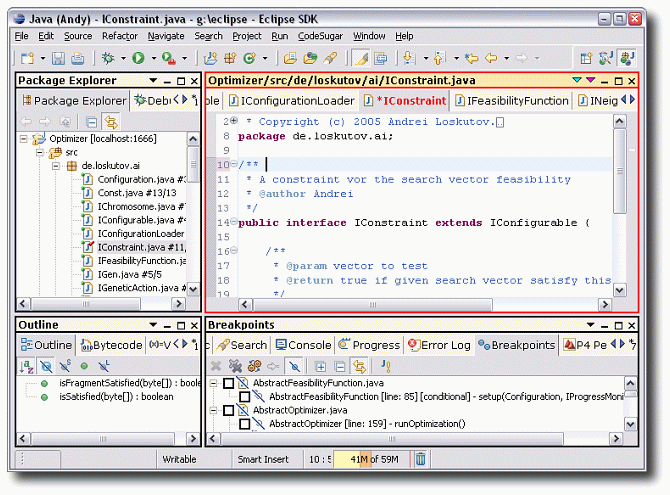Toggle Hide Non-Public Members in Outline toolbar

[x=85, y=366]
